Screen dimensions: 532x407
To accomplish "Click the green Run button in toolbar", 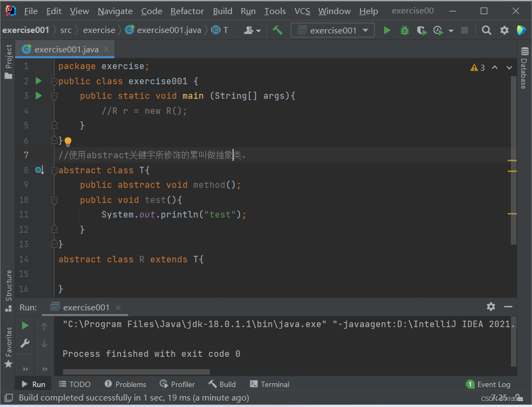I will coord(387,30).
